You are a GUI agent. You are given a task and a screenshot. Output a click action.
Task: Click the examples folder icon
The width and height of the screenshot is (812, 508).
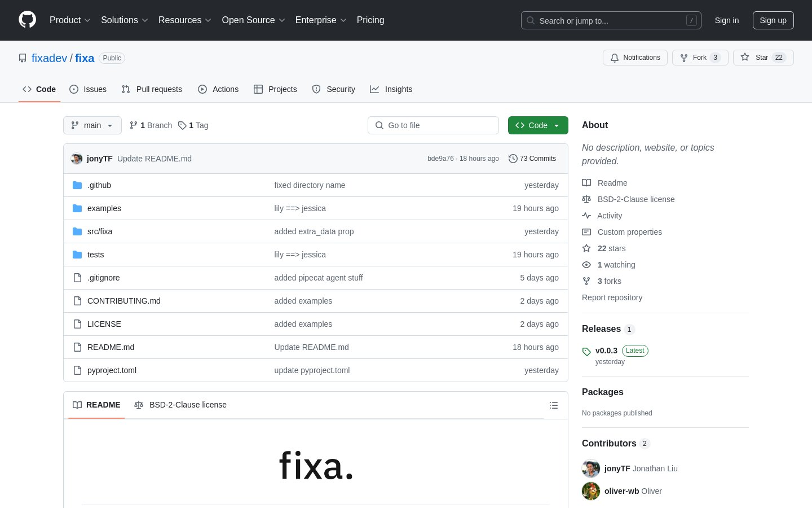[77, 208]
